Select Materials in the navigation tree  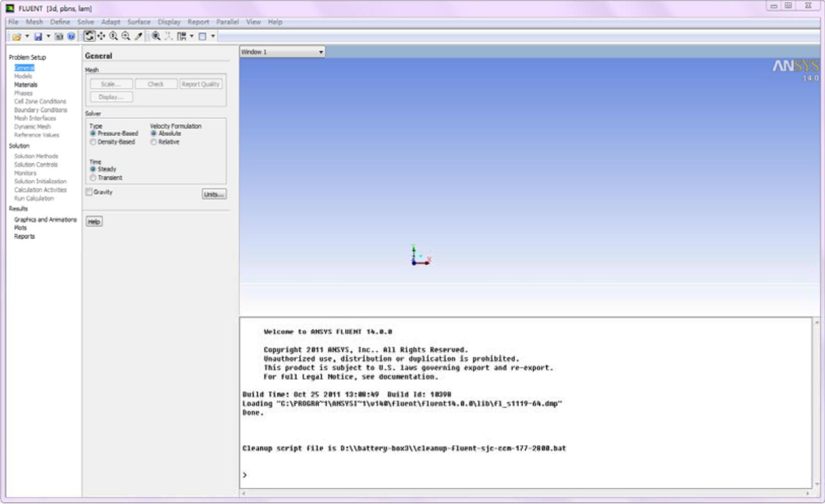tap(26, 85)
